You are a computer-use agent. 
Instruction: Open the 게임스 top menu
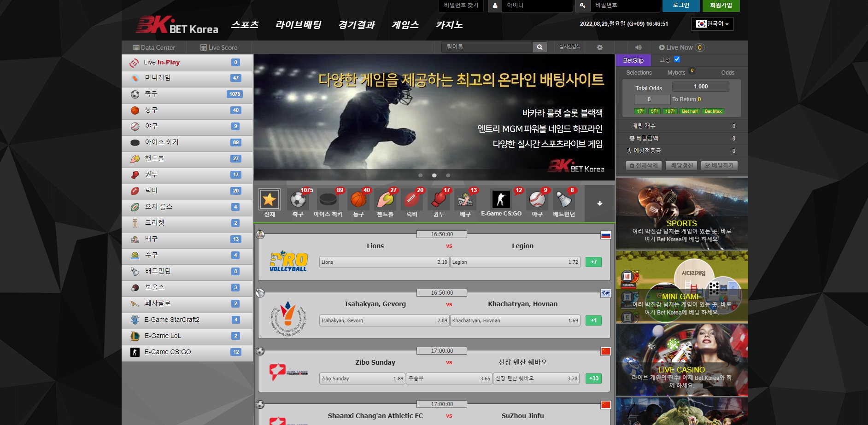coord(405,25)
